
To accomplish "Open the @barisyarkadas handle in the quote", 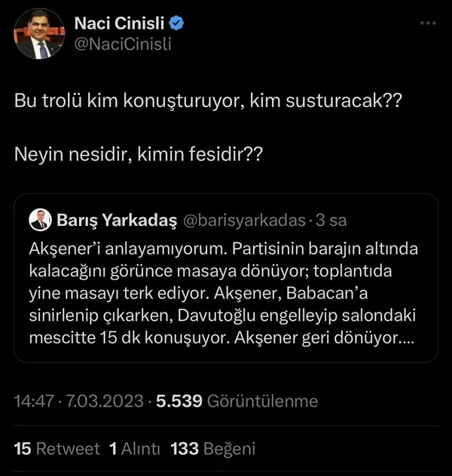I will [x=244, y=221].
